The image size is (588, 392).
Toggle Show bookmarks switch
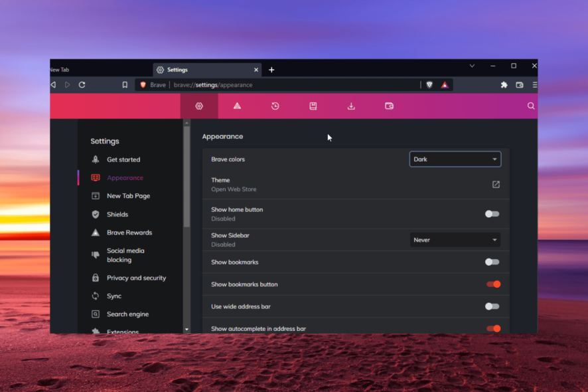pyautogui.click(x=492, y=262)
